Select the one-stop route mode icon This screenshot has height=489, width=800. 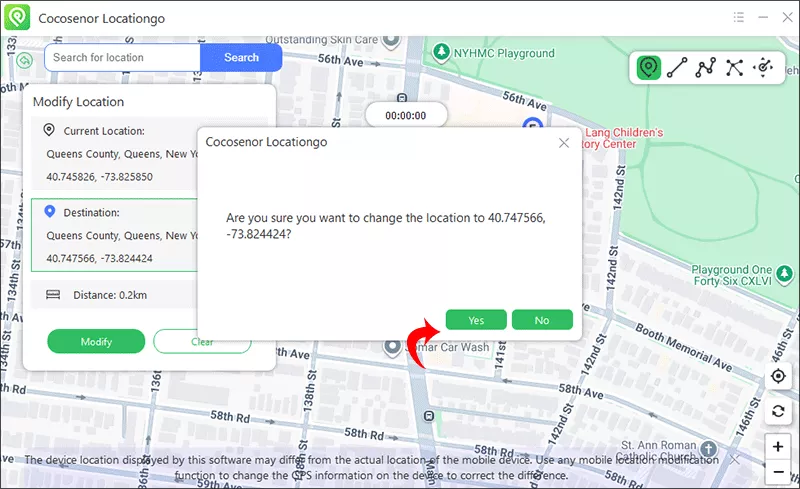coord(677,67)
